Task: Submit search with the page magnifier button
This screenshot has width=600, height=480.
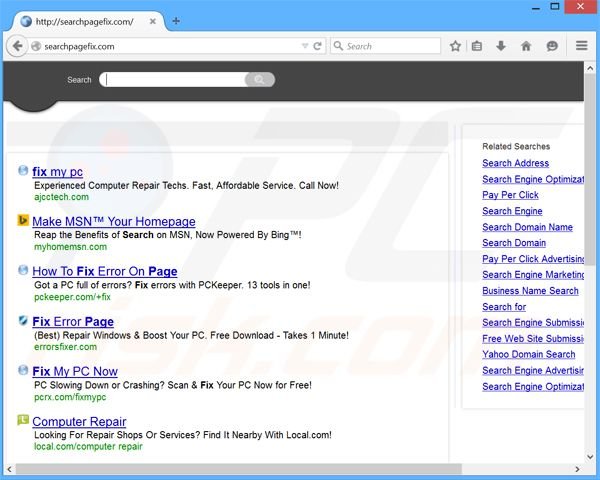Action: [x=259, y=80]
